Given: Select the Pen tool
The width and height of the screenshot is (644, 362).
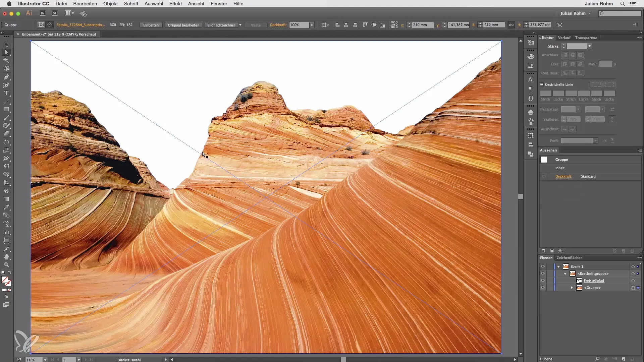Looking at the screenshot, I should pos(6,77).
